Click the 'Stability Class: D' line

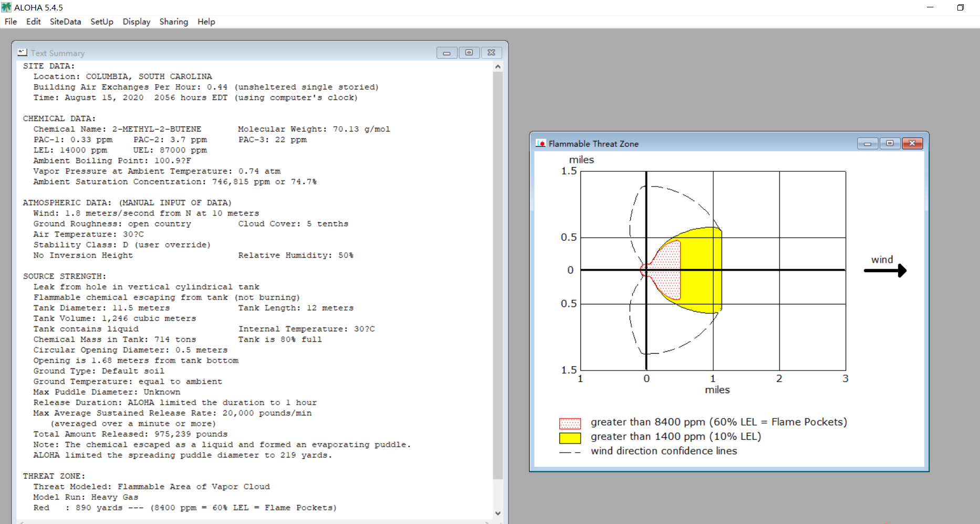tap(122, 245)
